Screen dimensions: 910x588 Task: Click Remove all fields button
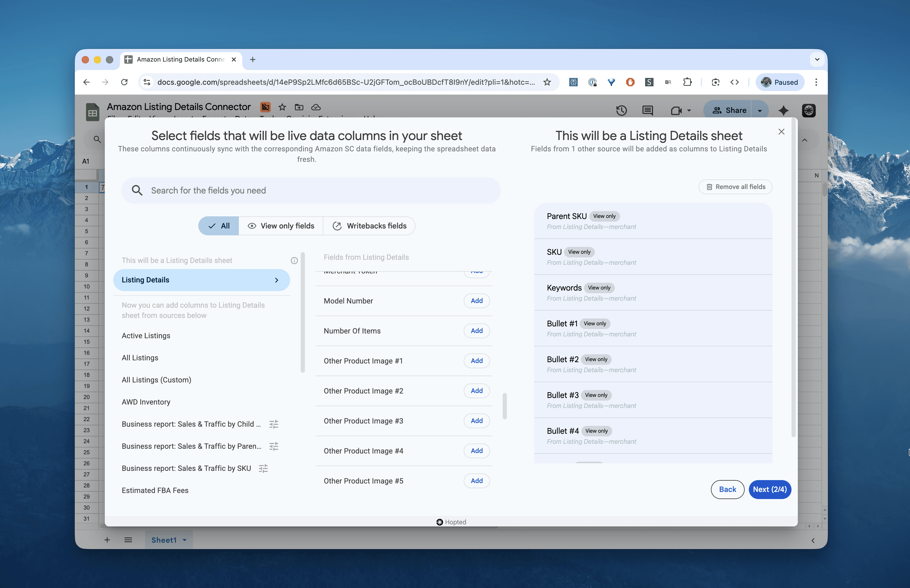coord(735,187)
